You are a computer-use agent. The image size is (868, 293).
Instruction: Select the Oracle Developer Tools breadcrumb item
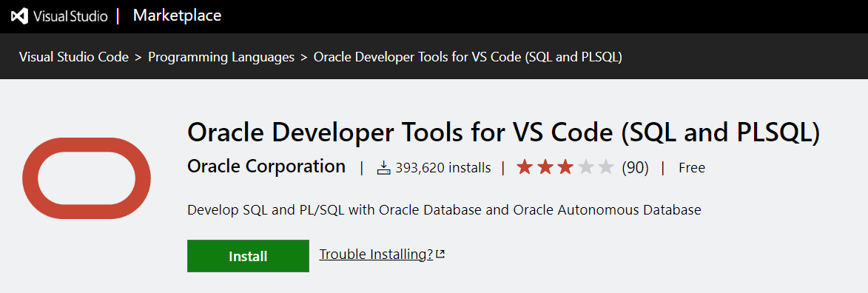[468, 57]
